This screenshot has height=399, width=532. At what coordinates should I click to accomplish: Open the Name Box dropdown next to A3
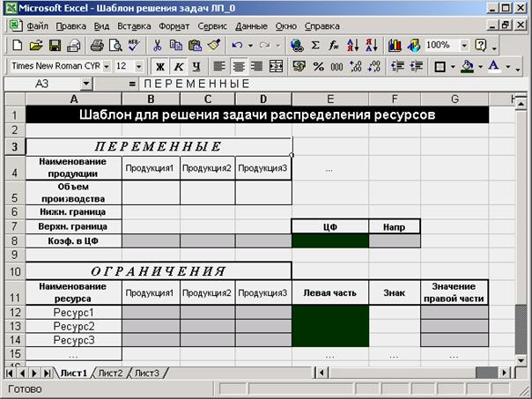86,84
